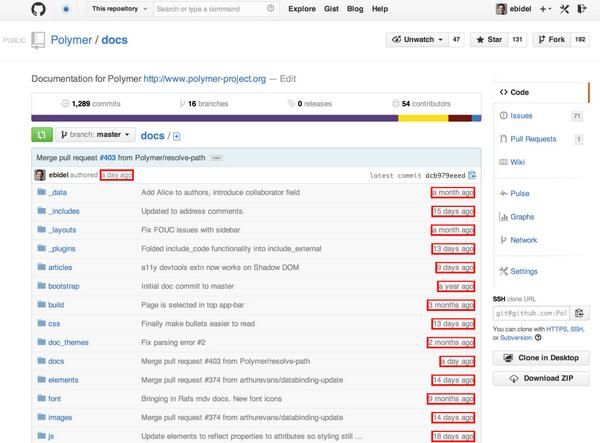600x443 pixels.
Task: Select the Code tab in sidebar
Action: tap(541, 92)
